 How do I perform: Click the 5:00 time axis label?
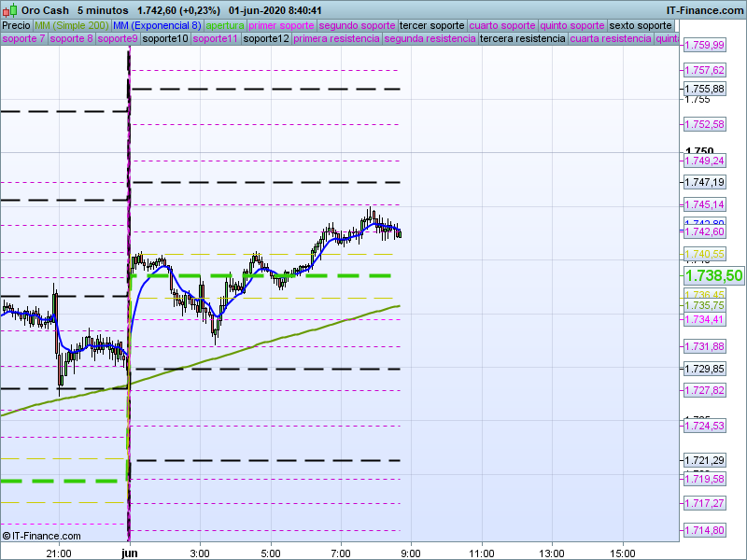[x=271, y=553]
